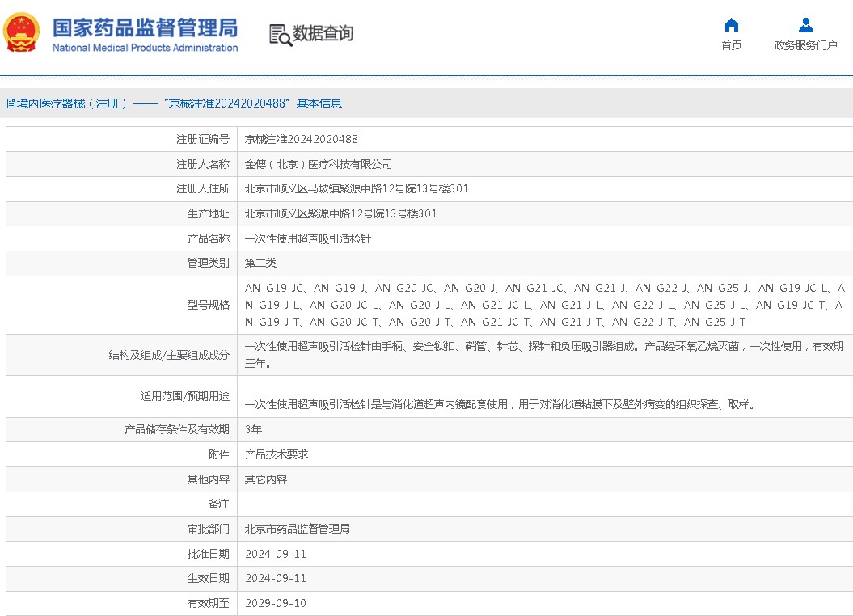Click the 备注 row label
Image resolution: width=853 pixels, height=616 pixels.
(x=218, y=504)
